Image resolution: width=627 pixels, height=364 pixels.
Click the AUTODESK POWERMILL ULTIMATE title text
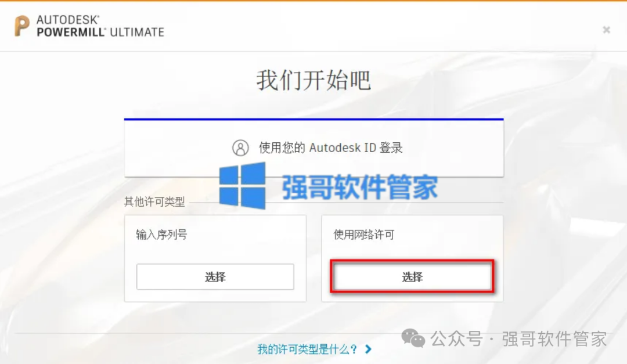(x=100, y=26)
